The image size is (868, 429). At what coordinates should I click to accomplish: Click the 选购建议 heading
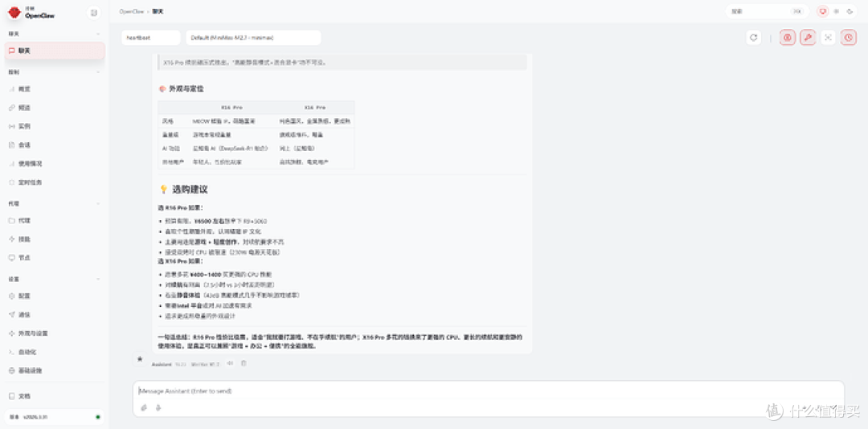click(x=190, y=190)
